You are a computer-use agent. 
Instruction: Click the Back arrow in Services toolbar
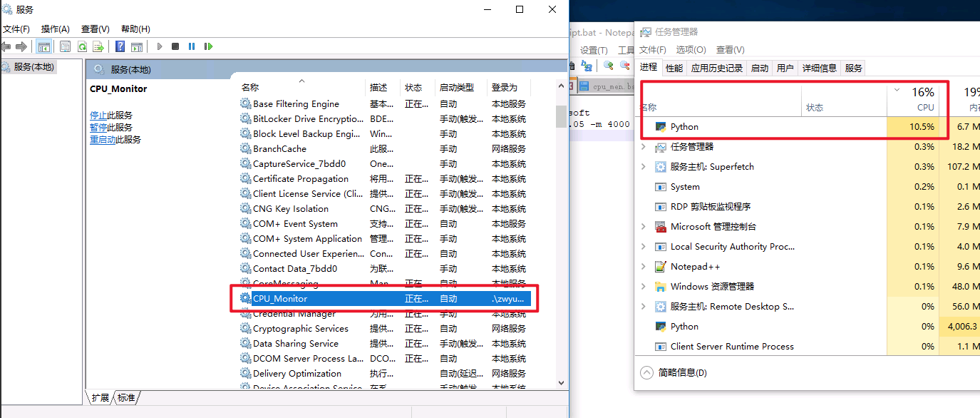click(6, 46)
